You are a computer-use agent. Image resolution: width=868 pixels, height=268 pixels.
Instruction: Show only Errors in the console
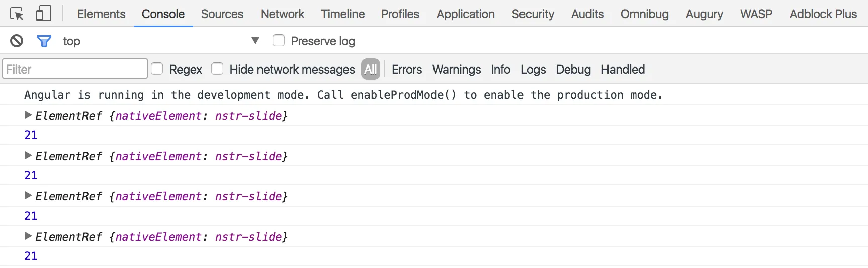click(406, 69)
